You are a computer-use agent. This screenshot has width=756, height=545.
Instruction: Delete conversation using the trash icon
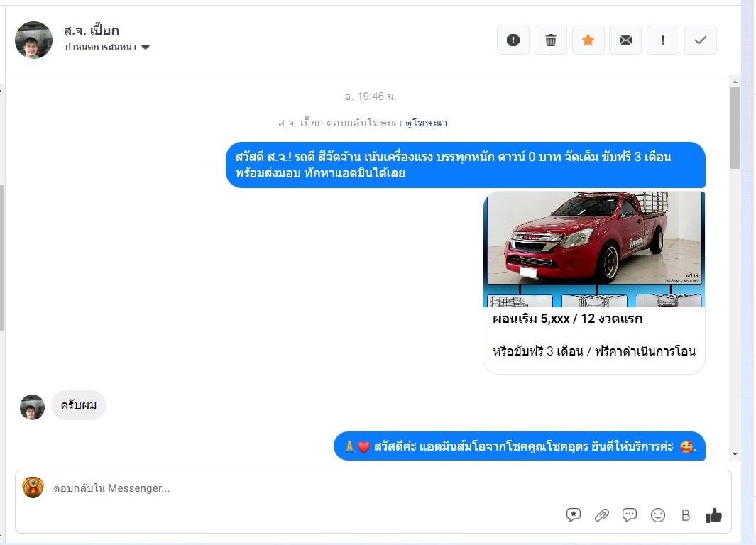(x=550, y=40)
